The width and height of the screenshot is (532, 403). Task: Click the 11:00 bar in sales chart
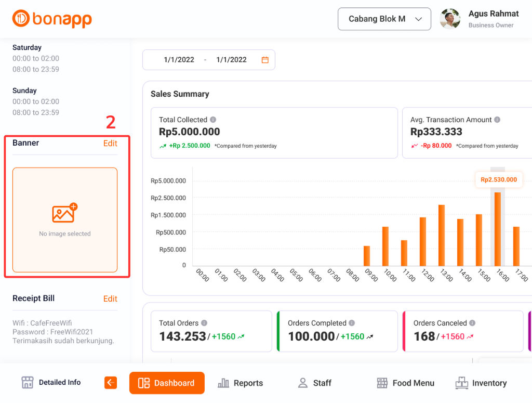(x=404, y=253)
